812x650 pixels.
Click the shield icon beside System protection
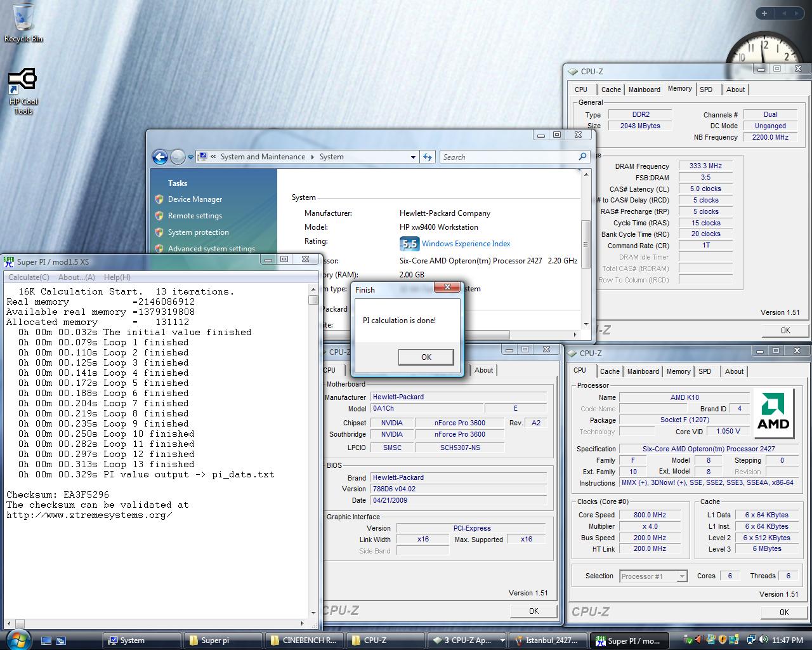click(159, 232)
